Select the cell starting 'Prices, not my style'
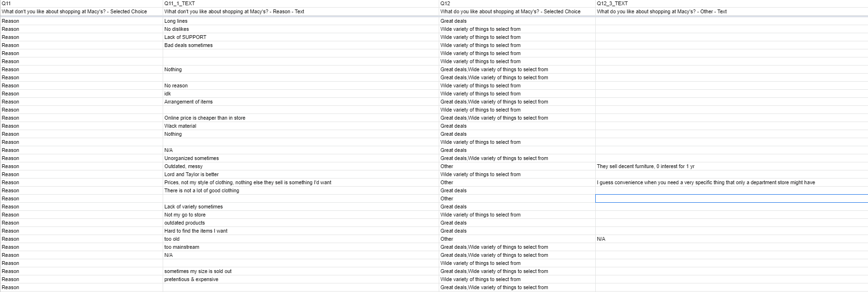 [301, 182]
